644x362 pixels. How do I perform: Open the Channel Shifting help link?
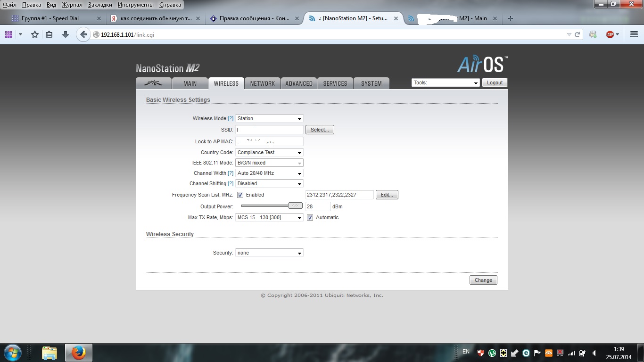[231, 184]
